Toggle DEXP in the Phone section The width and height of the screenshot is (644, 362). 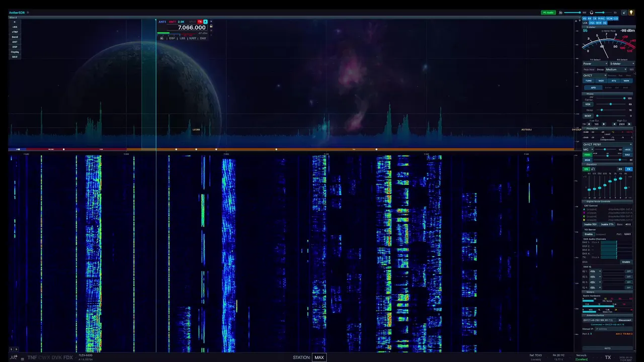coord(588,116)
